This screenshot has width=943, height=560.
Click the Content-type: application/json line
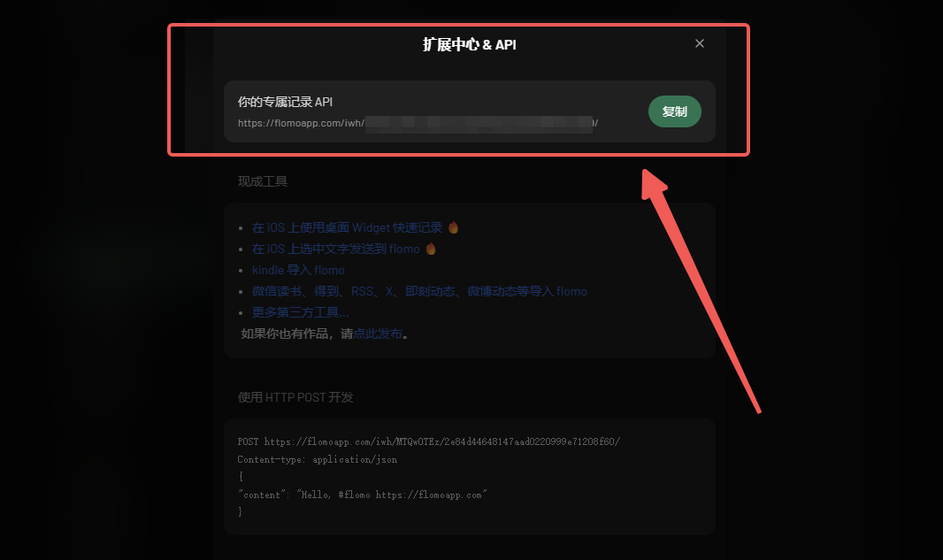318,459
